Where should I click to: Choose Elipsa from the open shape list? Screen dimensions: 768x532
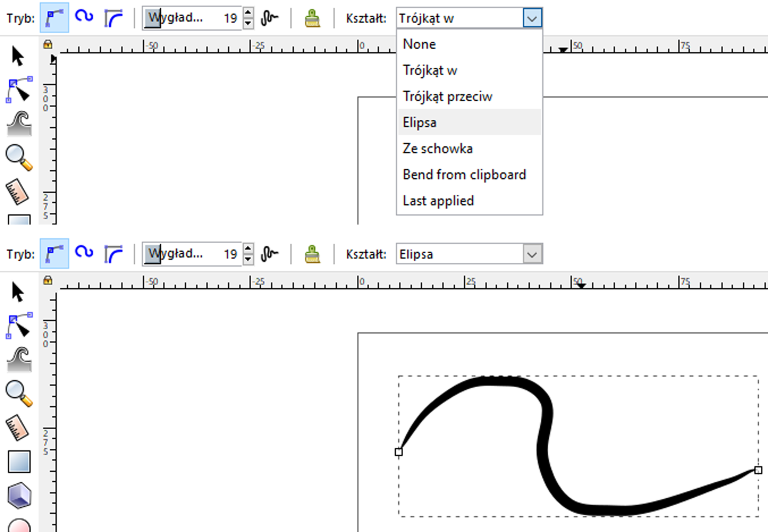(420, 122)
